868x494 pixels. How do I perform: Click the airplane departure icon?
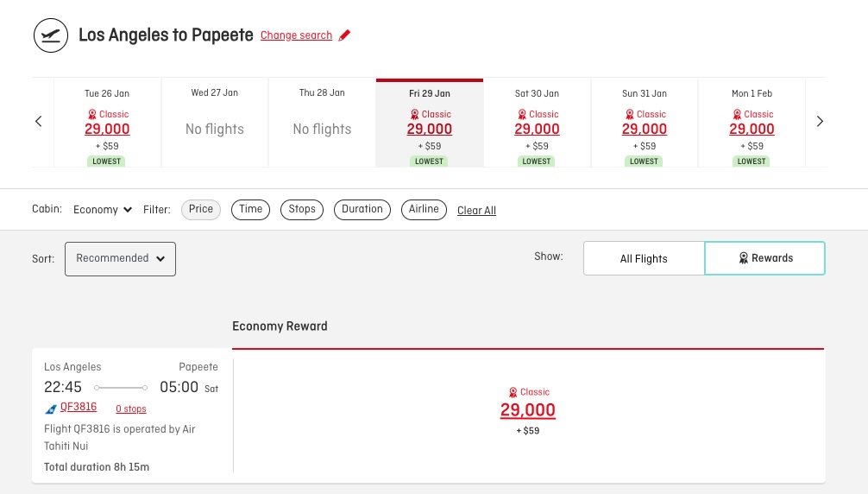click(50, 35)
